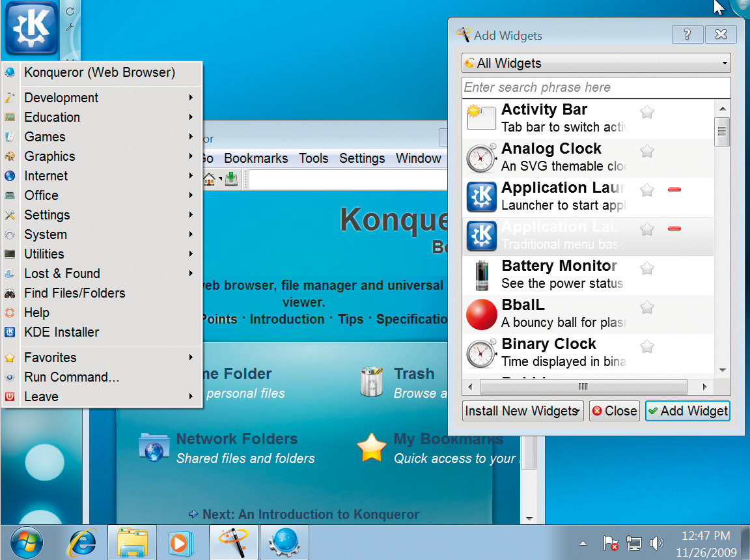This screenshot has height=560, width=750.
Task: Toggle the favorite star for Activity Bar
Action: (x=647, y=112)
